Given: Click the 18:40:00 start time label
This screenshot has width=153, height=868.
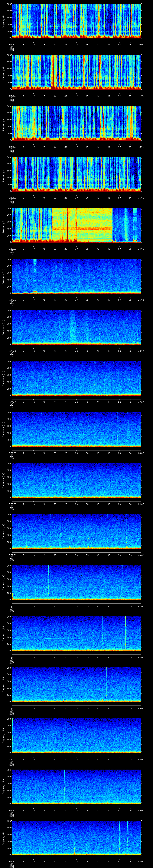Looking at the screenshot, I should click(x=12, y=606).
